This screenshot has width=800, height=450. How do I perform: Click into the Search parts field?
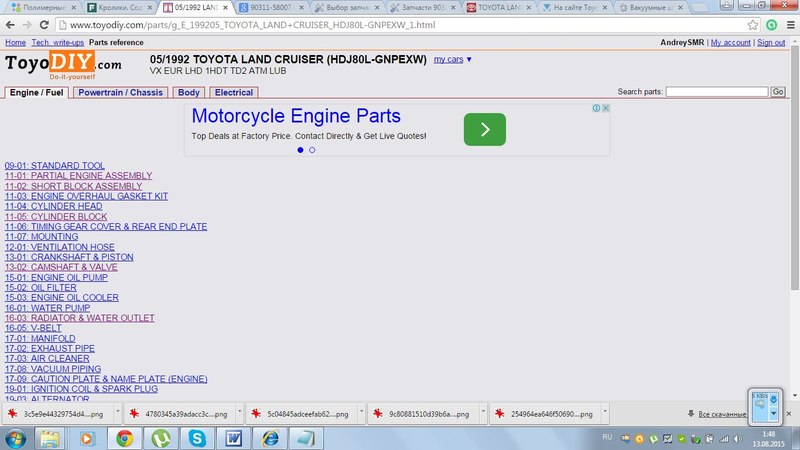pos(716,92)
